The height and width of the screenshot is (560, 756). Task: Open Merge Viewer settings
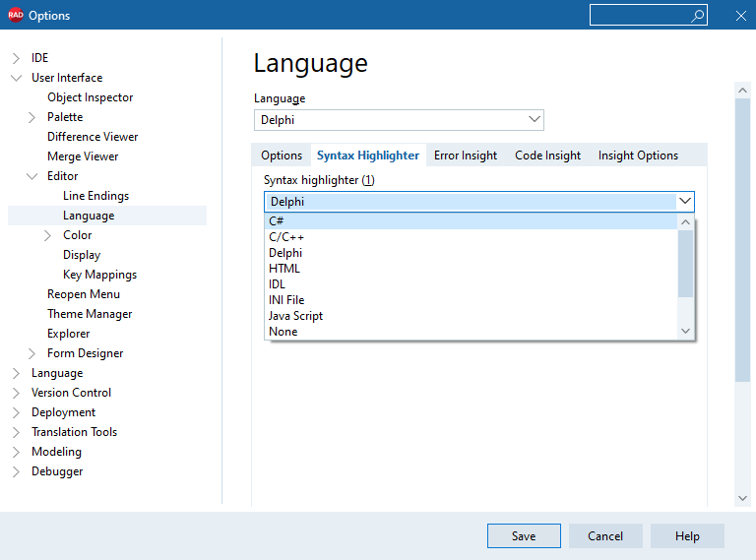(83, 156)
